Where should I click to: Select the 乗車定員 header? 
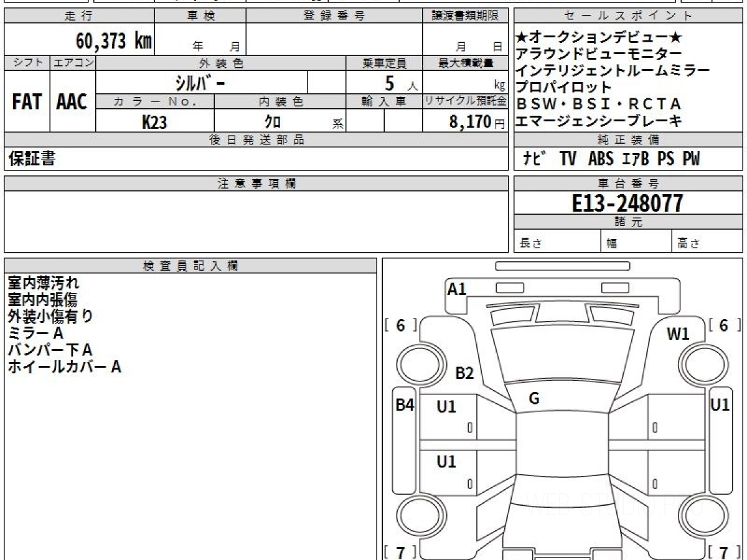(384, 63)
